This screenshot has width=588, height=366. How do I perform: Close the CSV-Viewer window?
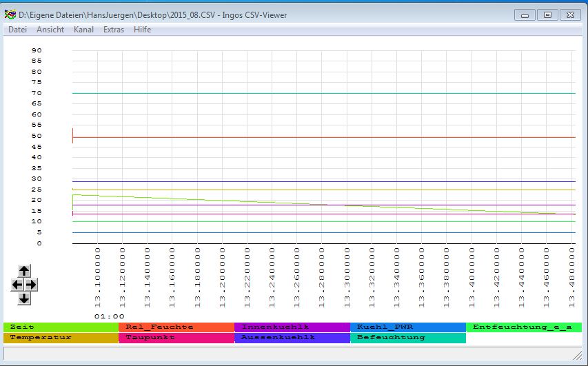(x=570, y=15)
